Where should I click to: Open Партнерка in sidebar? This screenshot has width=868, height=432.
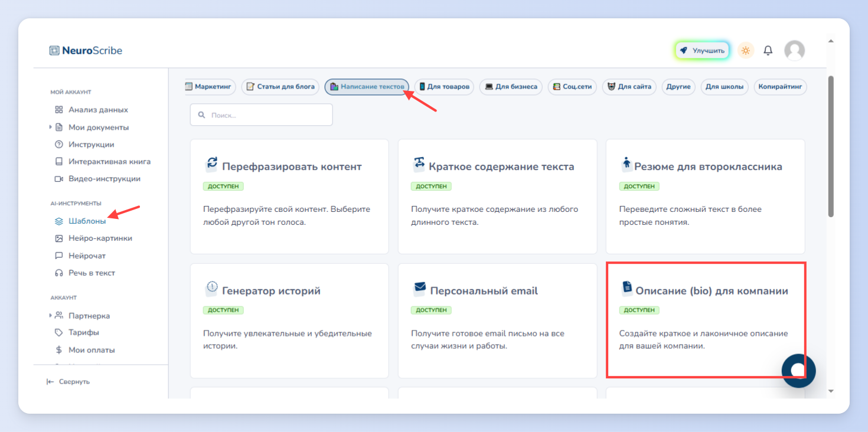click(x=82, y=316)
